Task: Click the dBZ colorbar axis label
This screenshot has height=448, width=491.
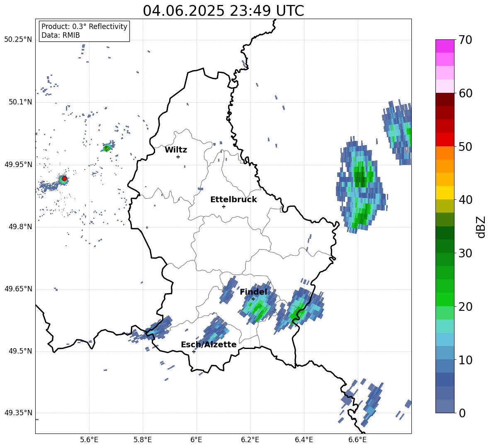Action: tap(481, 227)
